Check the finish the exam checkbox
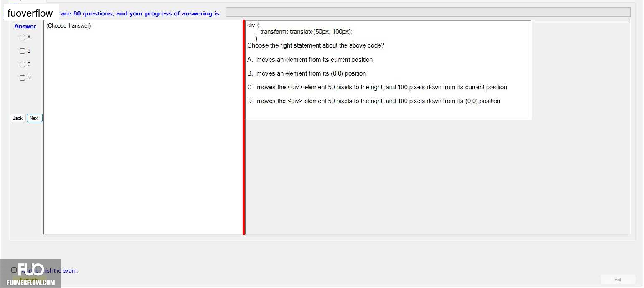 14,270
